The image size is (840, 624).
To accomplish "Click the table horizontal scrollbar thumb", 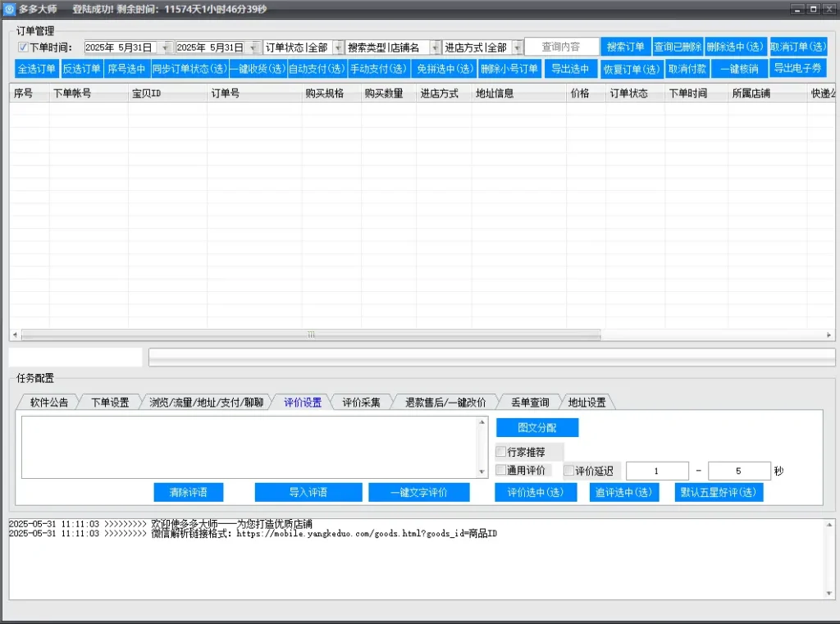I will coord(311,335).
